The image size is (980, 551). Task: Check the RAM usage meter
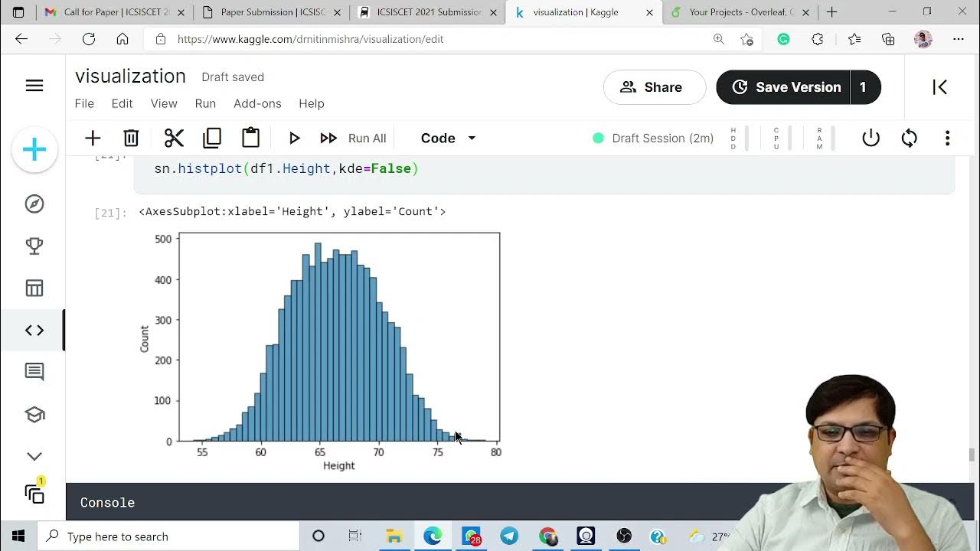point(825,139)
